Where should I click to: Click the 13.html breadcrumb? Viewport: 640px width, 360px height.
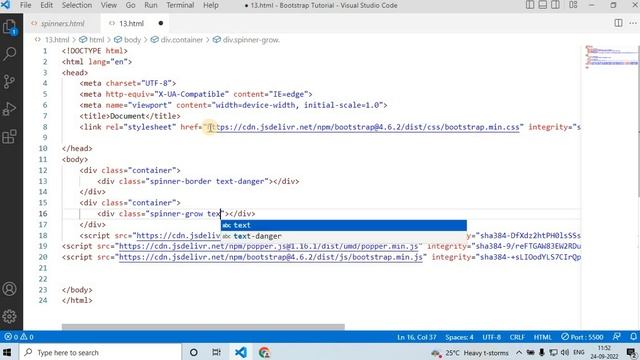pos(57,40)
